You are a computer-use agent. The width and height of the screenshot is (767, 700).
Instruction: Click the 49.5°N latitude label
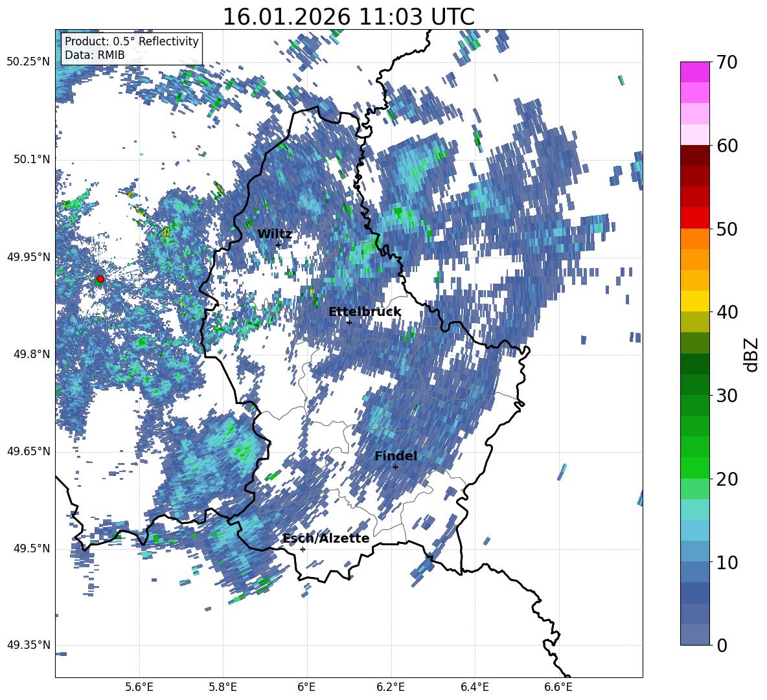coord(32,548)
